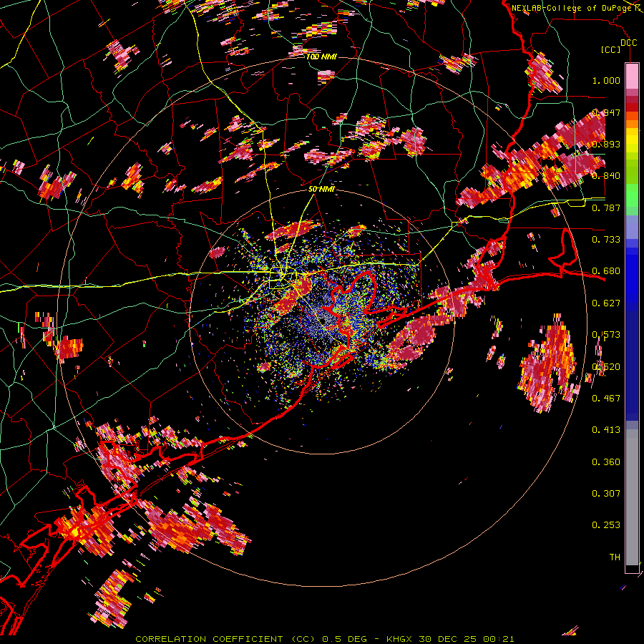Pick the periwinkle swatch above 0.733
Viewport: 644px width, 644px height.
[632, 227]
